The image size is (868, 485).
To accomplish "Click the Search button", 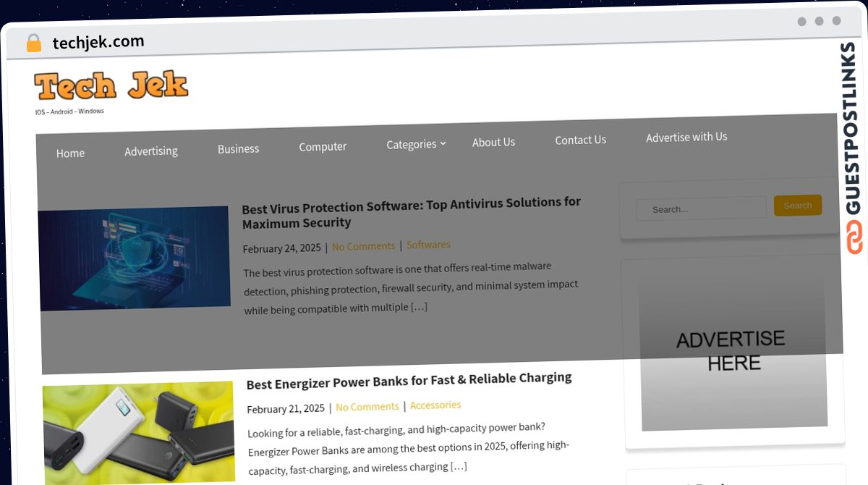I will pos(798,206).
